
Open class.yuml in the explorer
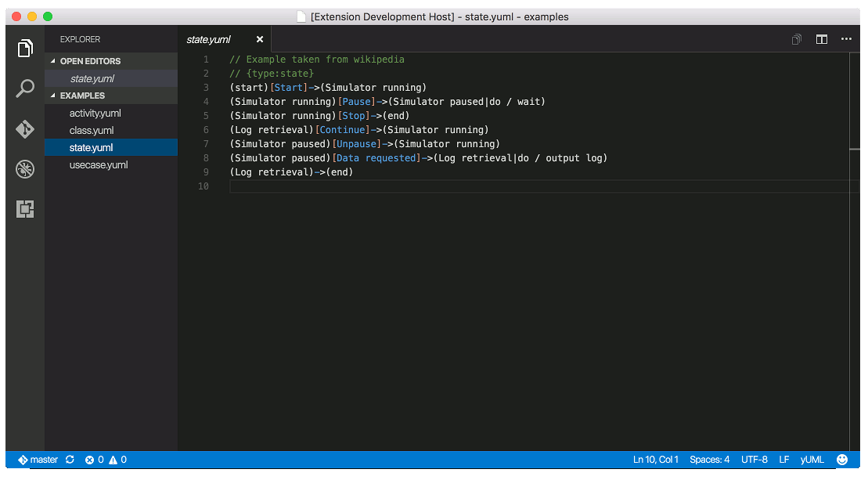110,130
